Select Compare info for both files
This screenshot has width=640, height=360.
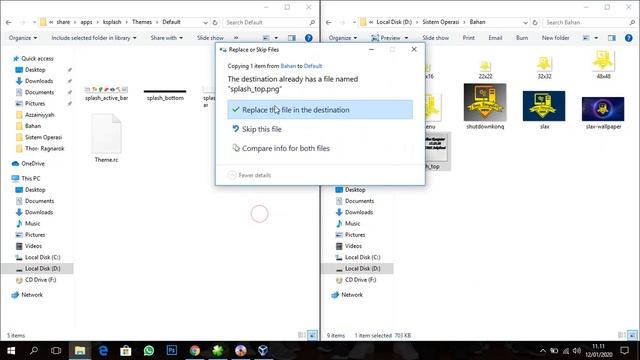click(320, 148)
